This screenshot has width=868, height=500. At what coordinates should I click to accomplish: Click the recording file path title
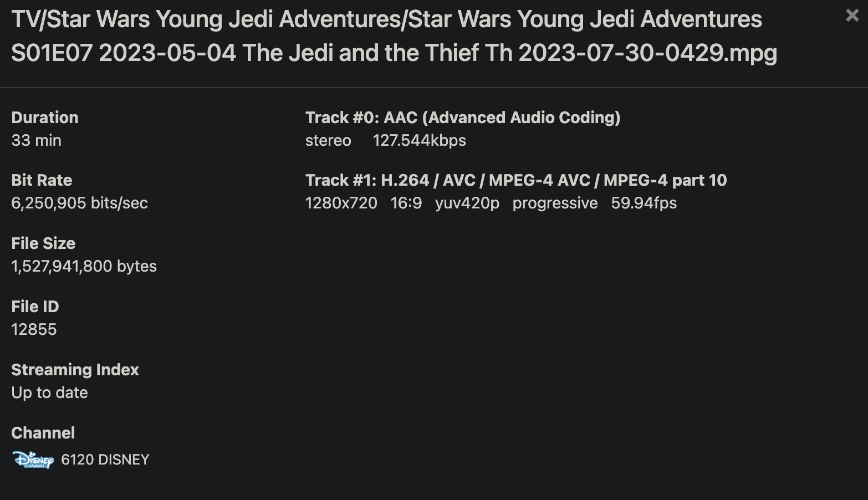tap(394, 36)
